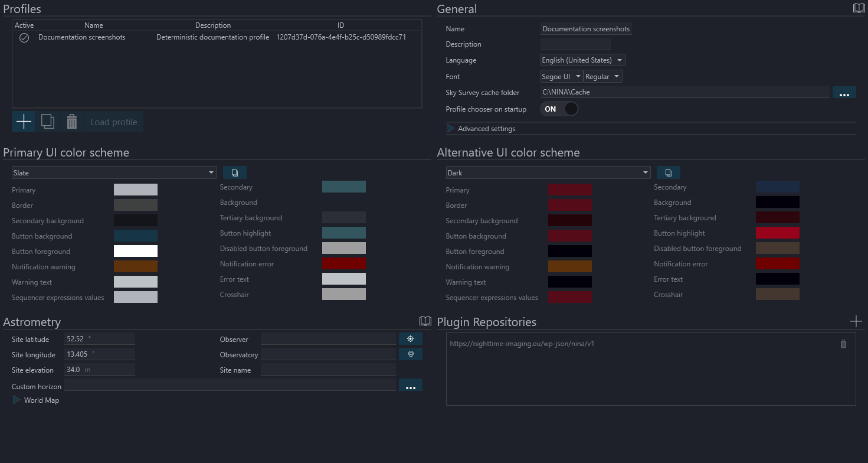Pick alternative scheme Primary color swatch

coord(570,190)
